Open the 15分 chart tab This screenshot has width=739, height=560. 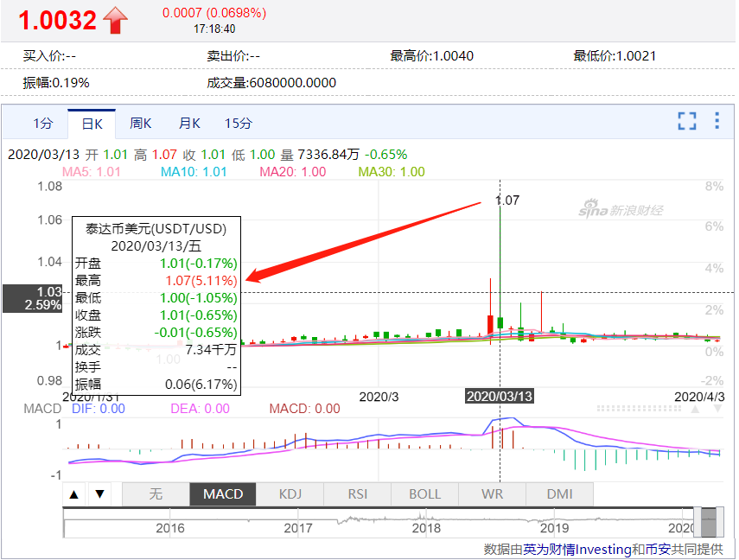coord(239,124)
